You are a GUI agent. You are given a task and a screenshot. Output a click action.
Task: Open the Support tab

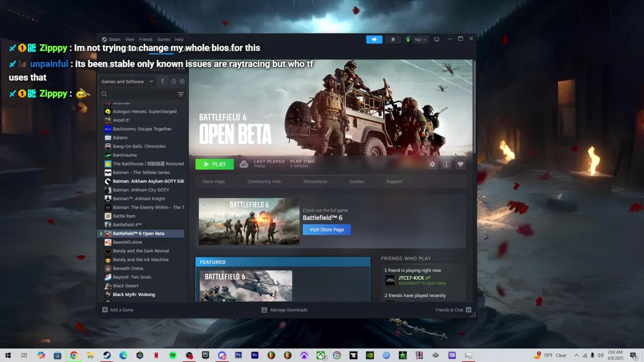point(394,182)
